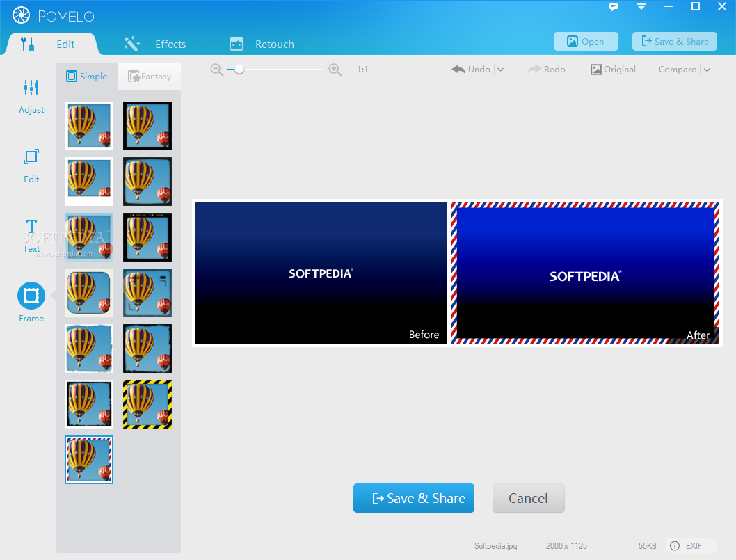This screenshot has height=560, width=736.
Task: Apply the torn white edge frame
Action: click(89, 349)
